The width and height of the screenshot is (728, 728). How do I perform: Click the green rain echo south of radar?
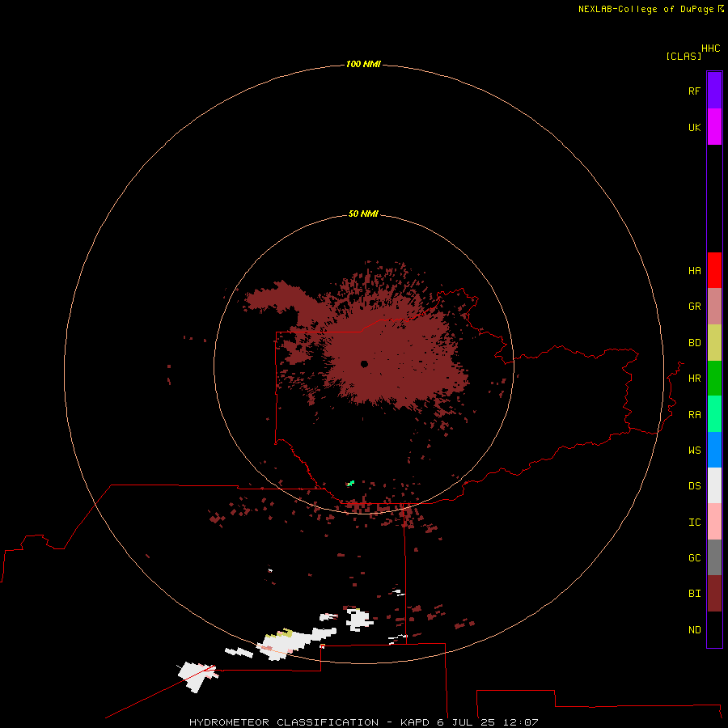pyautogui.click(x=350, y=484)
